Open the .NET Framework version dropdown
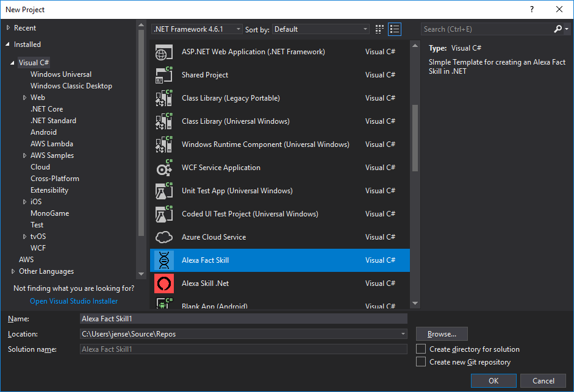The image size is (574, 392). 196,29
